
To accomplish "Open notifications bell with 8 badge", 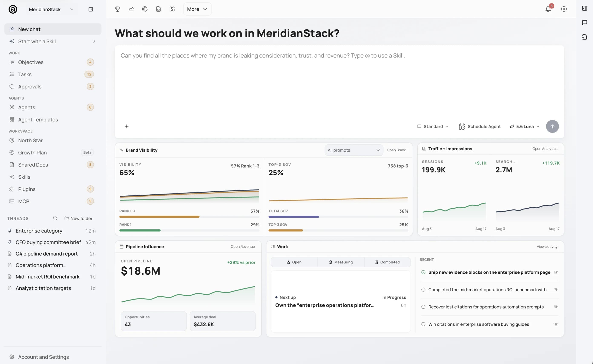I will coord(548,9).
